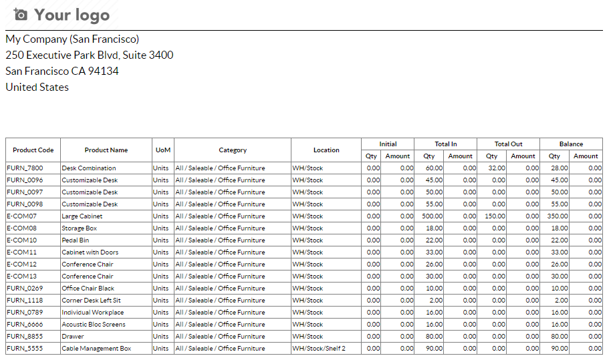Click product name 'Cable Management Box'

(96, 349)
